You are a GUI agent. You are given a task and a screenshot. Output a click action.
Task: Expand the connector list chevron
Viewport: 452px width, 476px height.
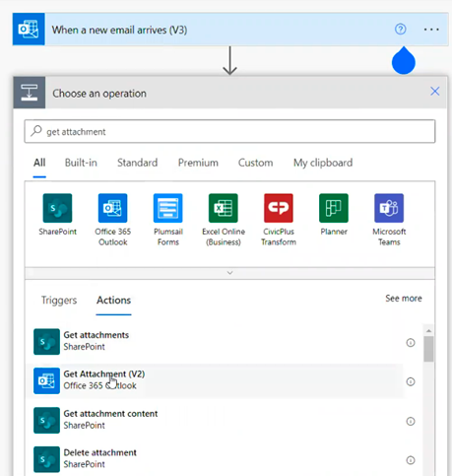coord(229,273)
